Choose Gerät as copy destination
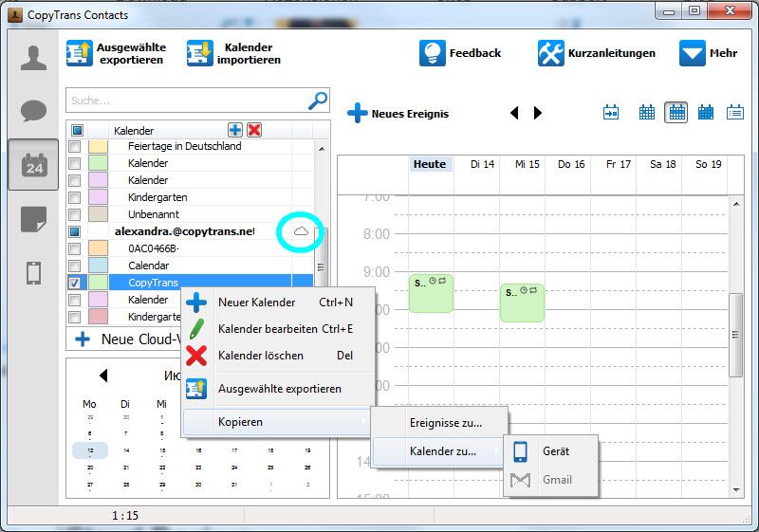 coord(551,451)
